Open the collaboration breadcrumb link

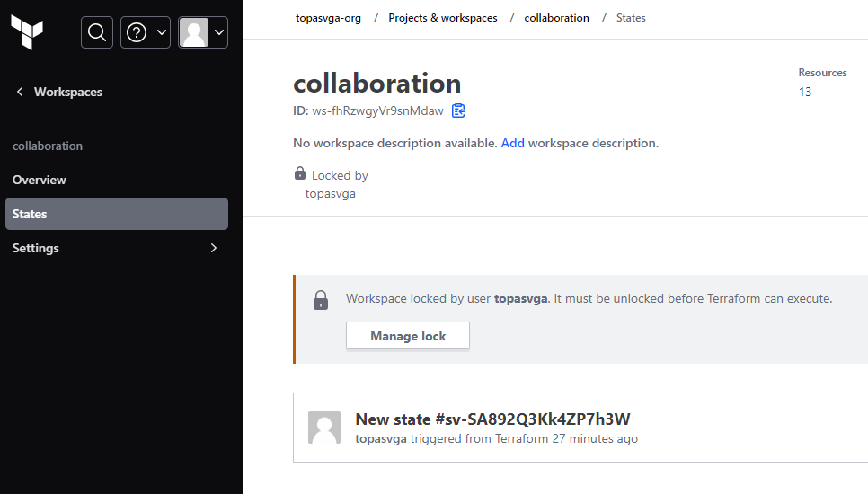tap(556, 18)
